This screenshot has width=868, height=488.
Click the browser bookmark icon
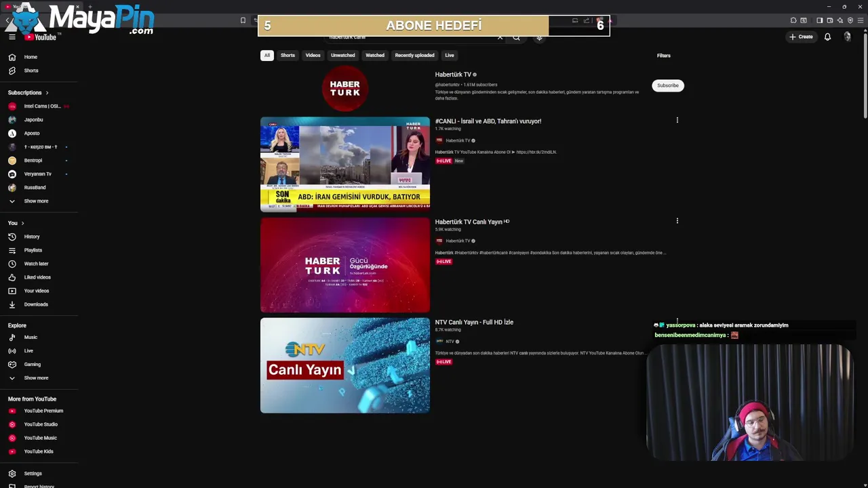243,20
